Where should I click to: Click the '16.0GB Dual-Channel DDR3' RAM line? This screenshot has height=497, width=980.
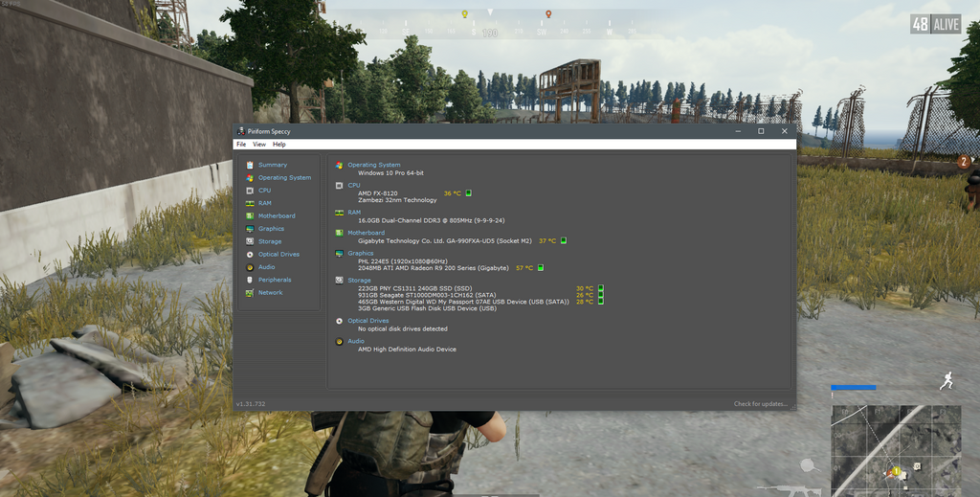(x=432, y=220)
